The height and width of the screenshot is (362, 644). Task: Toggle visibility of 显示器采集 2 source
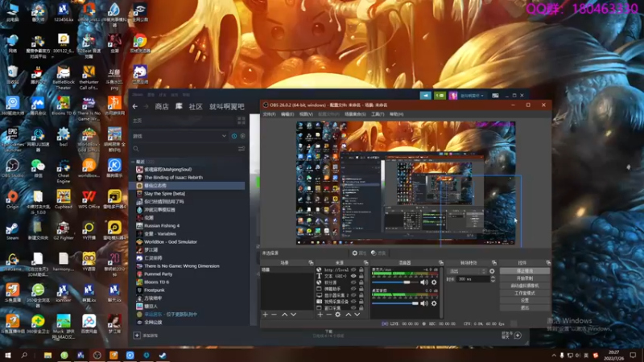pos(353,295)
